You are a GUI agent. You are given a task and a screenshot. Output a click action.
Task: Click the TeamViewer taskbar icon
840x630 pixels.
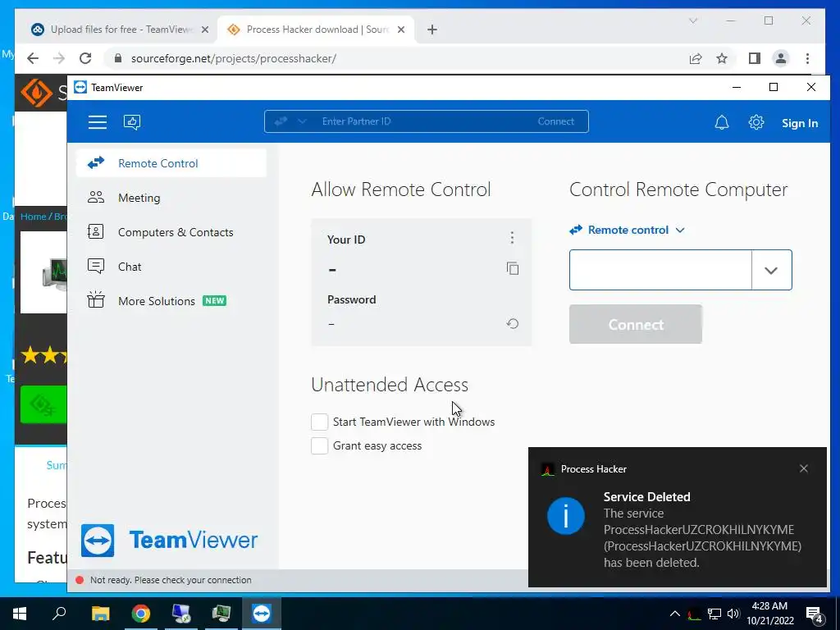click(x=262, y=614)
